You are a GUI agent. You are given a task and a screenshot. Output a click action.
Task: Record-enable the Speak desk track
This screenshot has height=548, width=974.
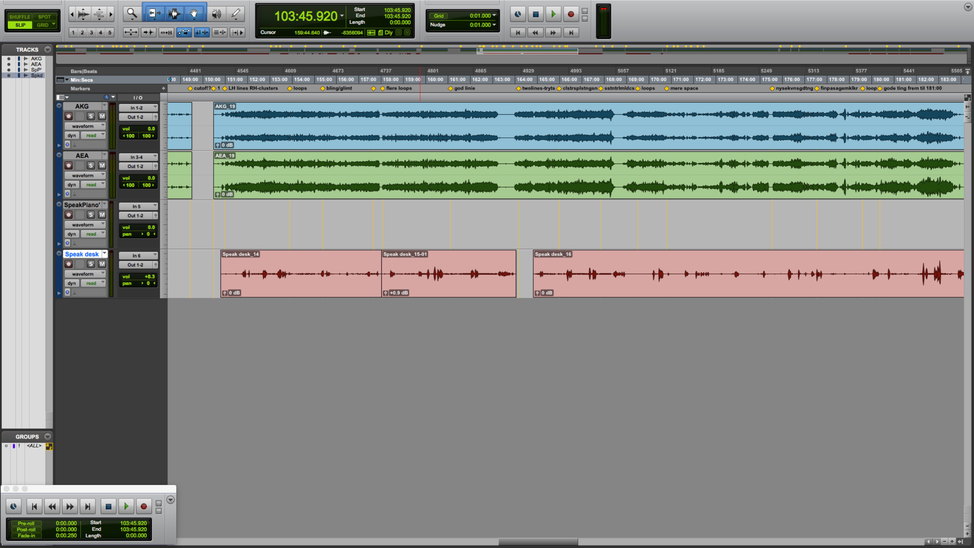pos(69,265)
